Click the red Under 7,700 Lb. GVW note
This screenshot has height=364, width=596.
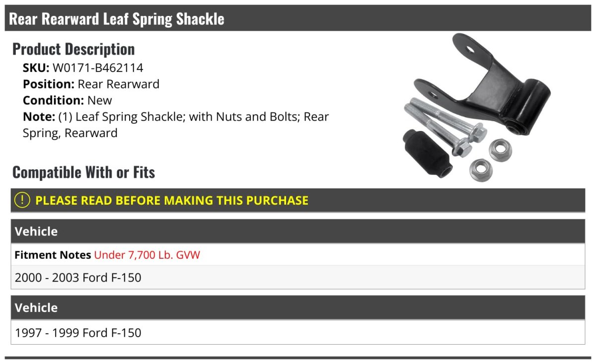(x=147, y=255)
